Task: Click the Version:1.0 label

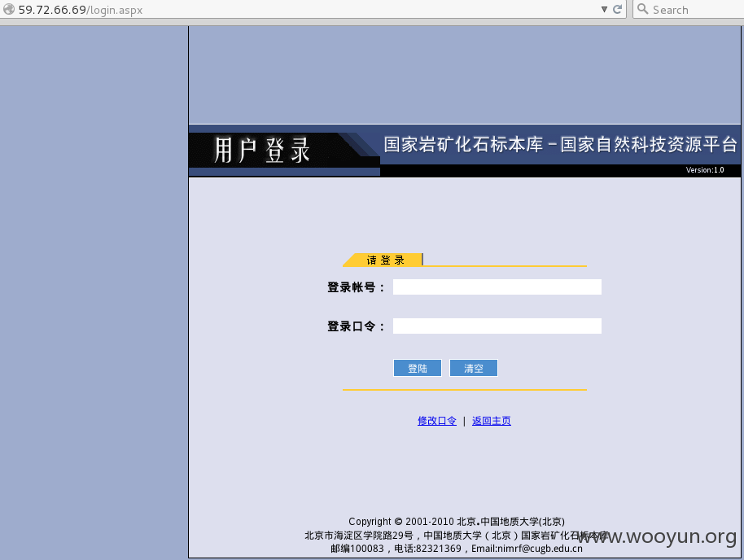Action: pos(705,170)
